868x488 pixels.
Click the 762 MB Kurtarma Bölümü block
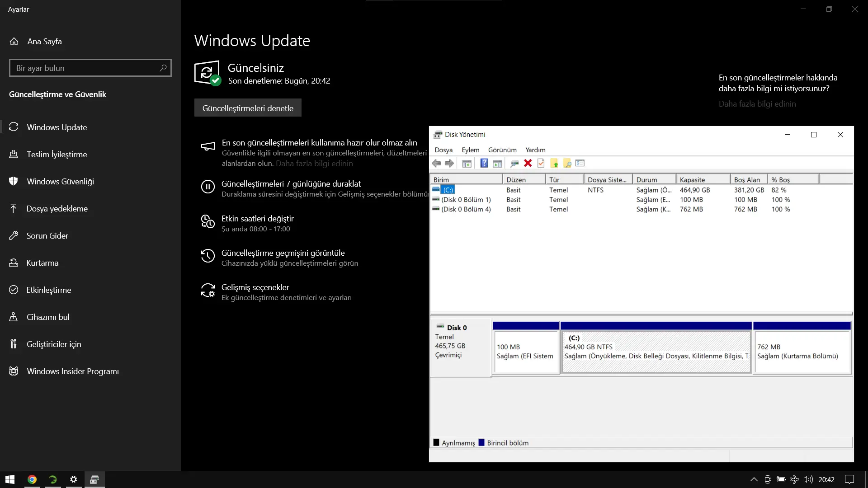pyautogui.click(x=802, y=348)
